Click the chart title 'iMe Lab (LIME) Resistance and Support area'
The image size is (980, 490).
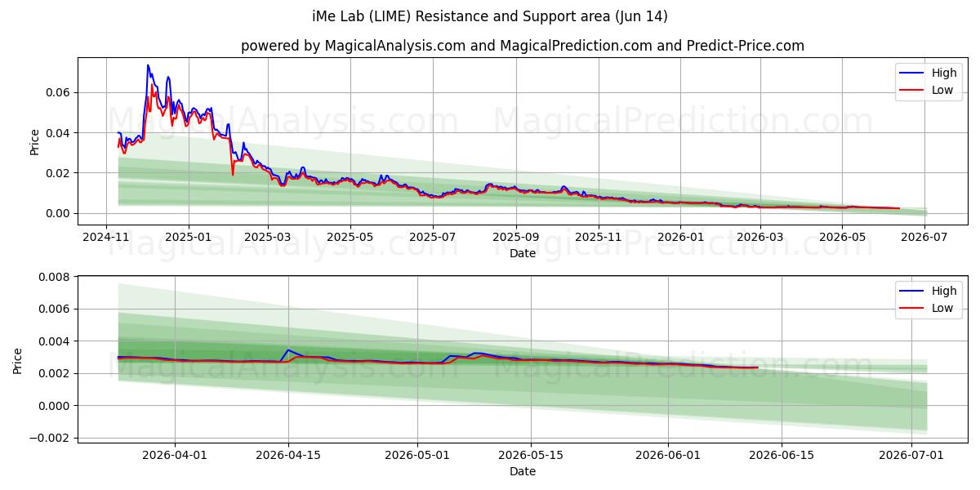coord(489,16)
